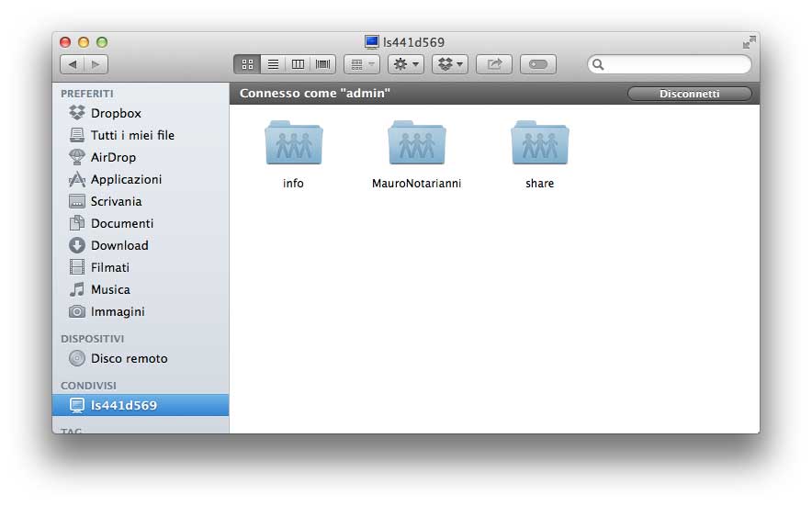Open Filmati in the sidebar
The height and width of the screenshot is (506, 812).
click(x=141, y=267)
